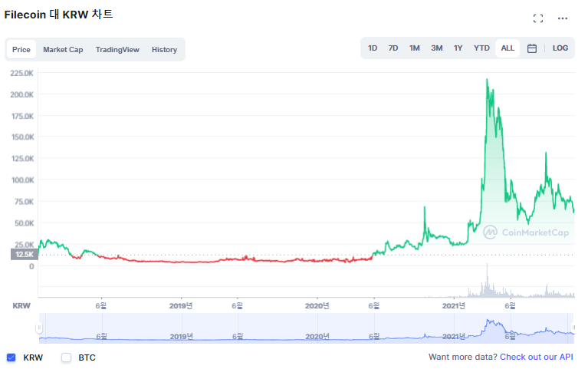This screenshot has width=588, height=379.
Task: Click the price peak of the chart
Action: tap(487, 80)
